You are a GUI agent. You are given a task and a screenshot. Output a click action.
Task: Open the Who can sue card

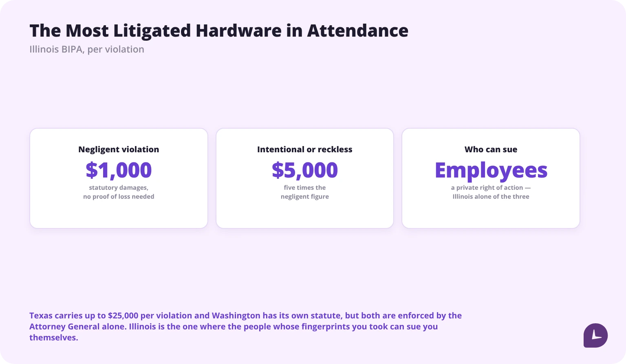pyautogui.click(x=491, y=178)
